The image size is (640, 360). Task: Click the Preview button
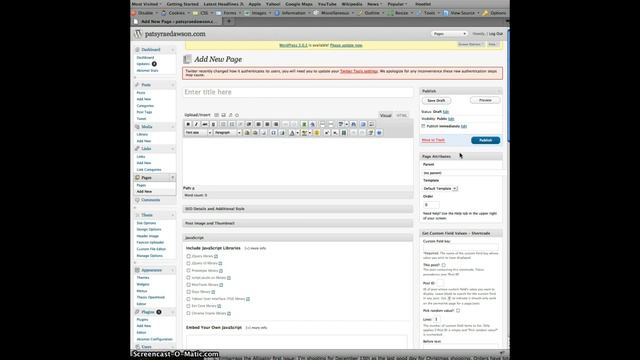485,100
